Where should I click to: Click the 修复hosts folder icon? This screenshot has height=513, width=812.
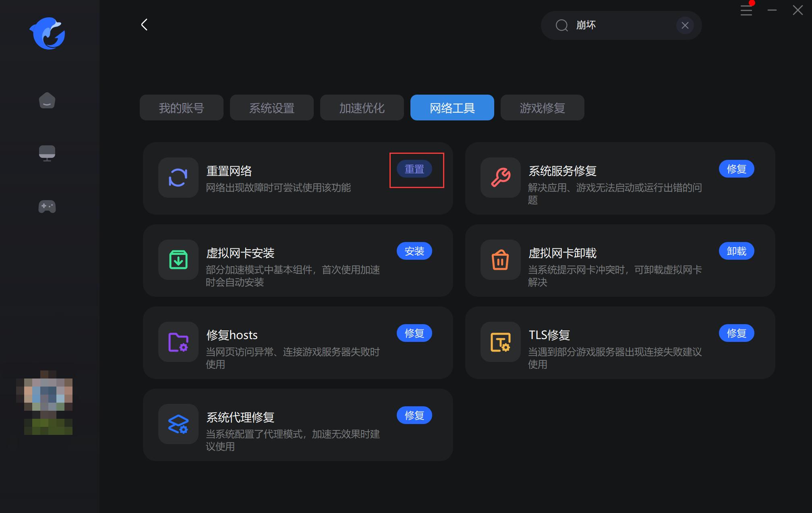[x=178, y=342]
